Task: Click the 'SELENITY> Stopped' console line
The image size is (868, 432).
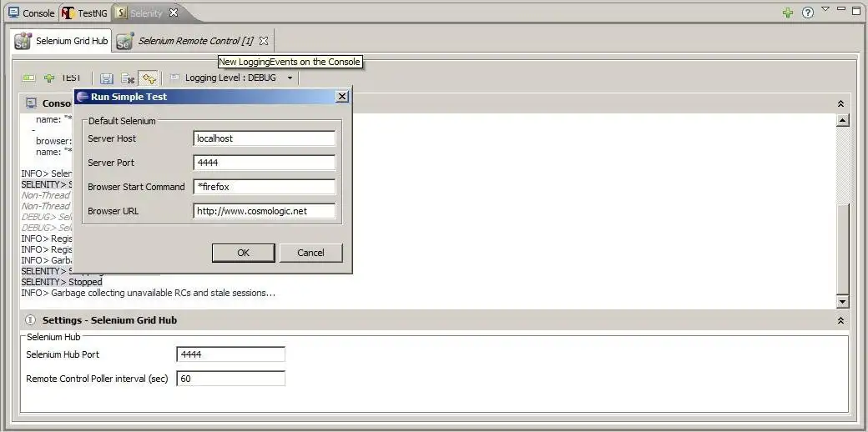Action: click(62, 282)
